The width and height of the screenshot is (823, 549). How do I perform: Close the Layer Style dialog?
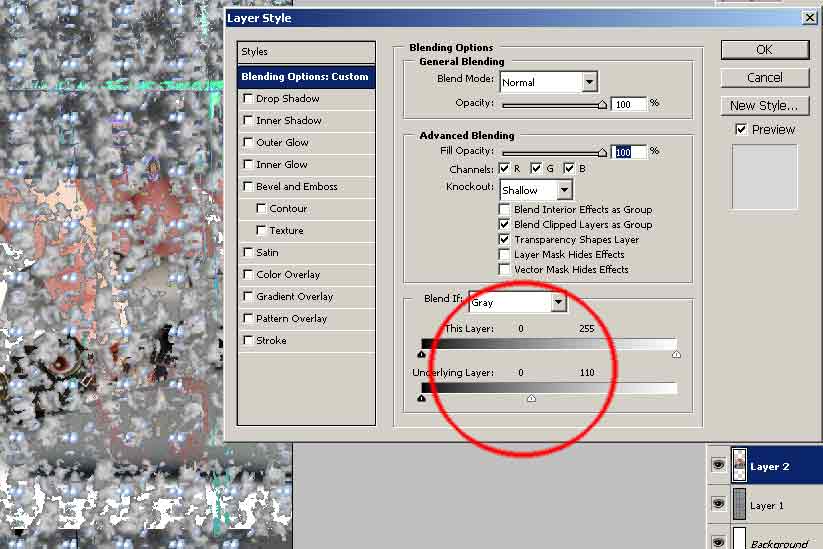click(810, 17)
